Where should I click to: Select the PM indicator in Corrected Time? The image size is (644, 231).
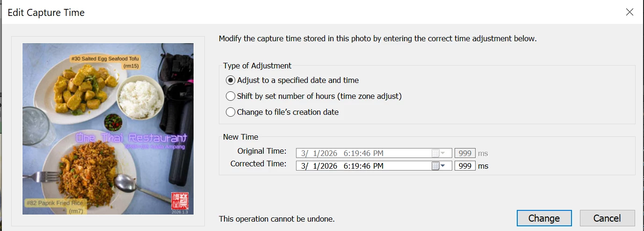tap(378, 166)
